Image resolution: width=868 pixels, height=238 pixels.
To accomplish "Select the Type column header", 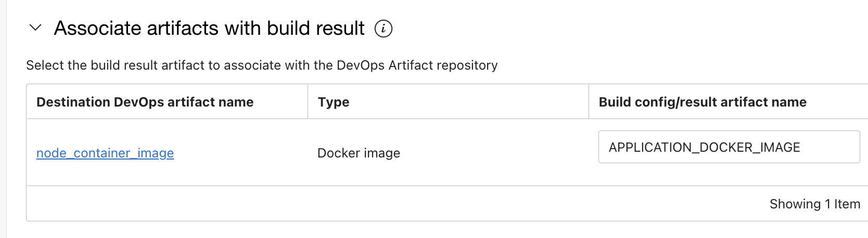I will coord(334,102).
